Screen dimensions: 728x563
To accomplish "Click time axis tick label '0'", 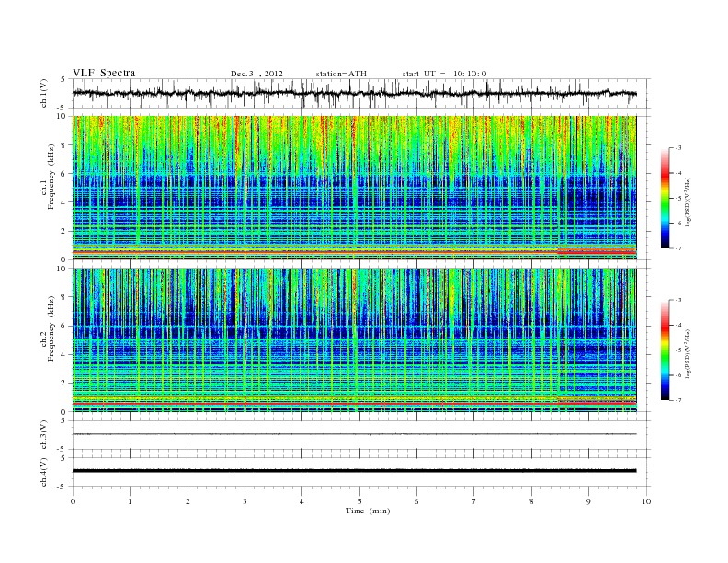I will pos(73,501).
